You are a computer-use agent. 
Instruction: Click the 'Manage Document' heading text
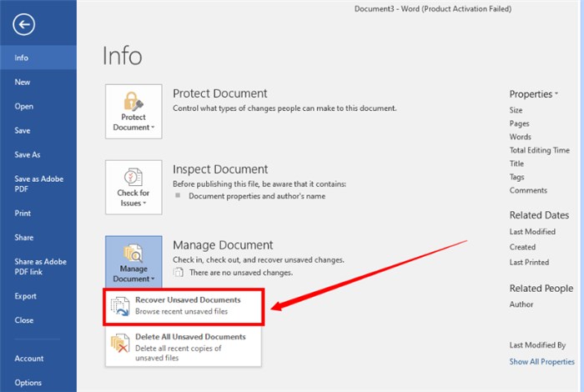point(223,245)
